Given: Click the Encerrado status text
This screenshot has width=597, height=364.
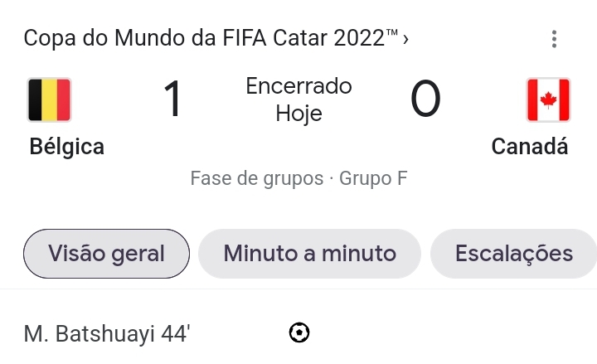Looking at the screenshot, I should pos(298,86).
